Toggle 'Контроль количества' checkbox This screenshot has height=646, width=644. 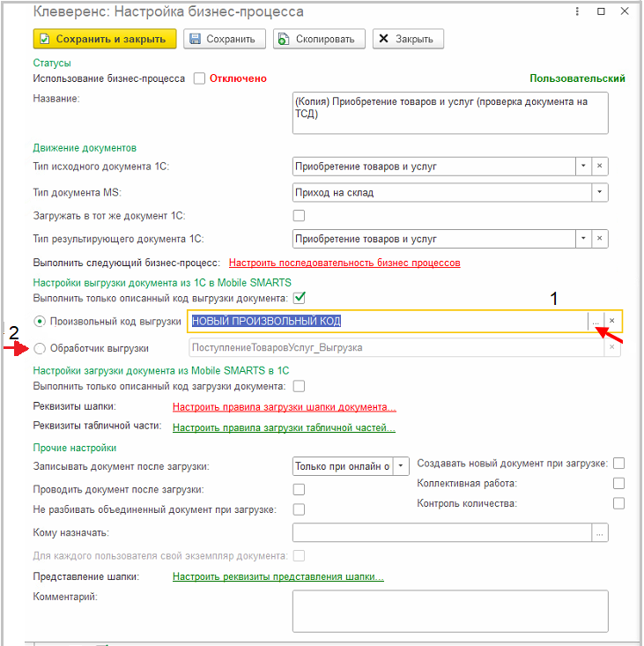click(x=618, y=503)
